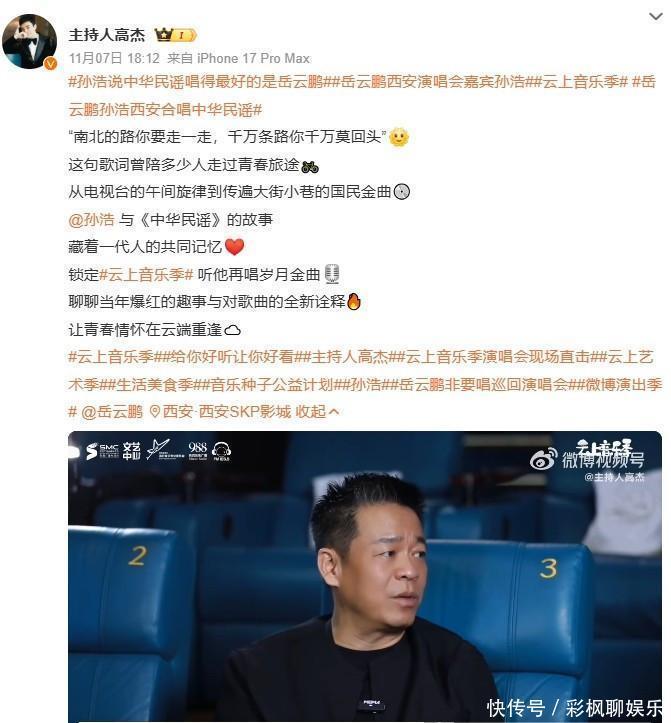Click the orange verified badge on avatar
Image resolution: width=671 pixels, height=723 pixels.
(50, 64)
